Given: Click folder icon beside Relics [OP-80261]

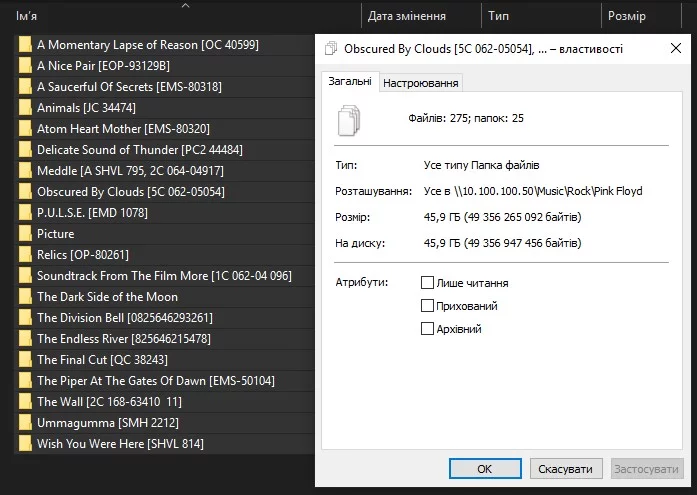Looking at the screenshot, I should click(25, 255).
